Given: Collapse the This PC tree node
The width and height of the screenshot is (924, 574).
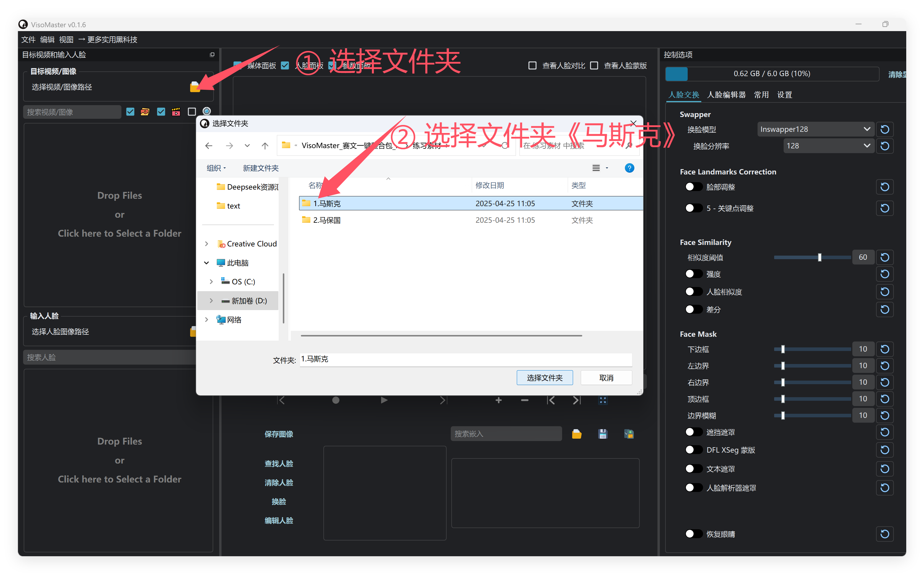Looking at the screenshot, I should pos(206,263).
